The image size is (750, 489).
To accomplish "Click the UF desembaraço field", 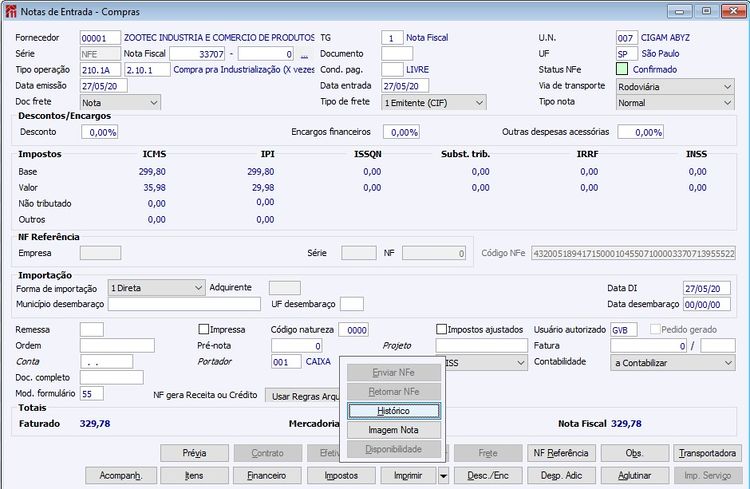I will [352, 304].
